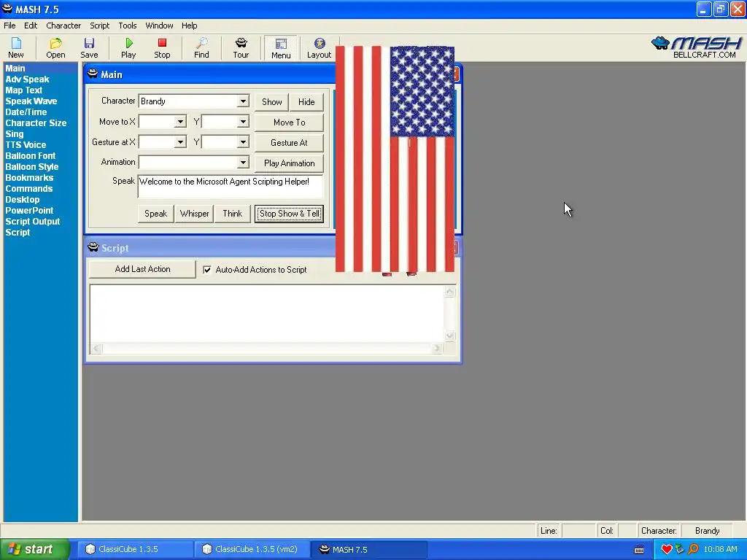
Task: Open the Gesture at Y dropdown
Action: 243,142
